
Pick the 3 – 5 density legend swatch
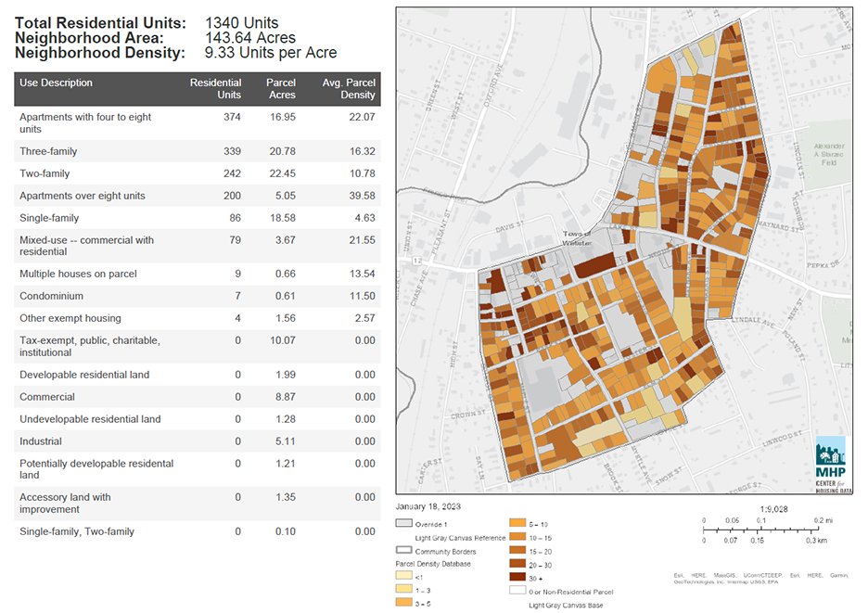403,603
